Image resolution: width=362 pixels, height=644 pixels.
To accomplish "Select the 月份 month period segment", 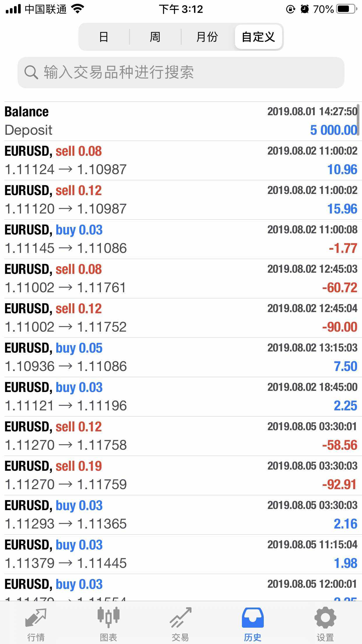I will [x=207, y=37].
